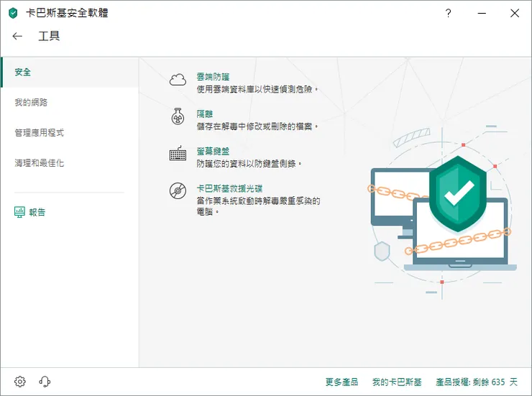Open support via the headset icon
532x396 pixels.
(45, 382)
